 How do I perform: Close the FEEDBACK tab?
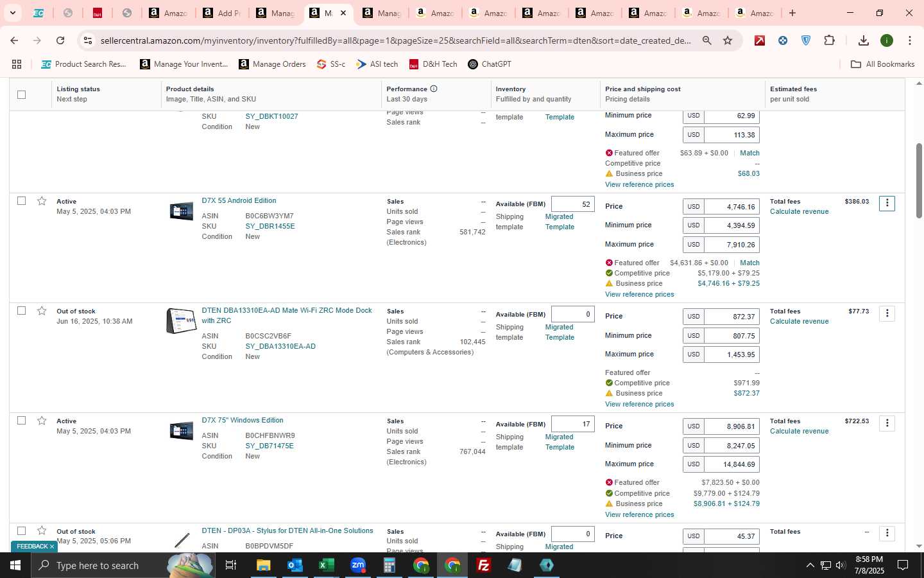(52, 547)
